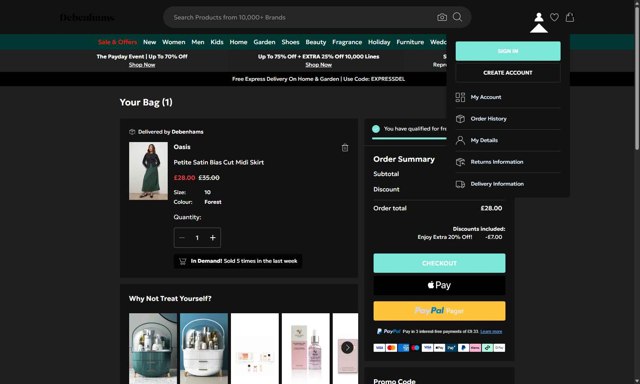Viewport: 640px width, 384px height.
Task: Click the Your Bag (1) heading
Action: [146, 102]
